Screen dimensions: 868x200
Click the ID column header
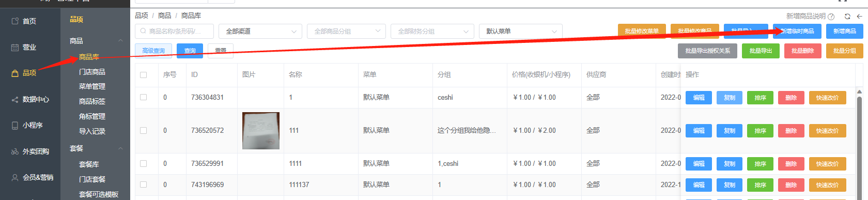tap(194, 75)
